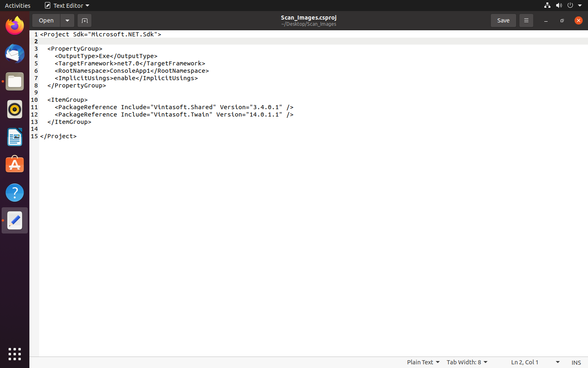Launch Rhythmbox music player
The height and width of the screenshot is (368, 588).
[x=15, y=109]
